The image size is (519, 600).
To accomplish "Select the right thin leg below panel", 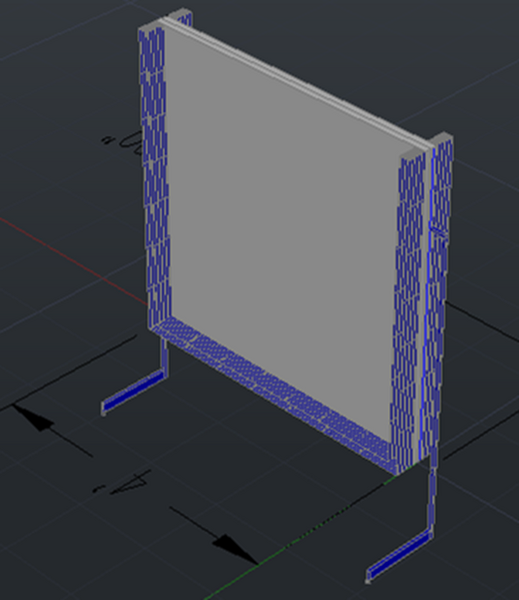I will pos(432,497).
